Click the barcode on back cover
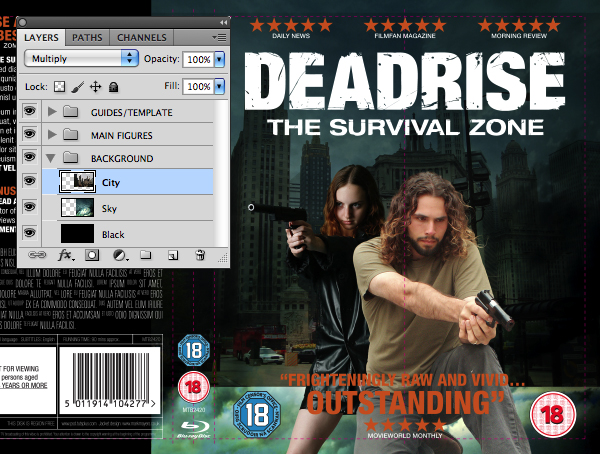The image size is (600, 454). click(x=110, y=381)
